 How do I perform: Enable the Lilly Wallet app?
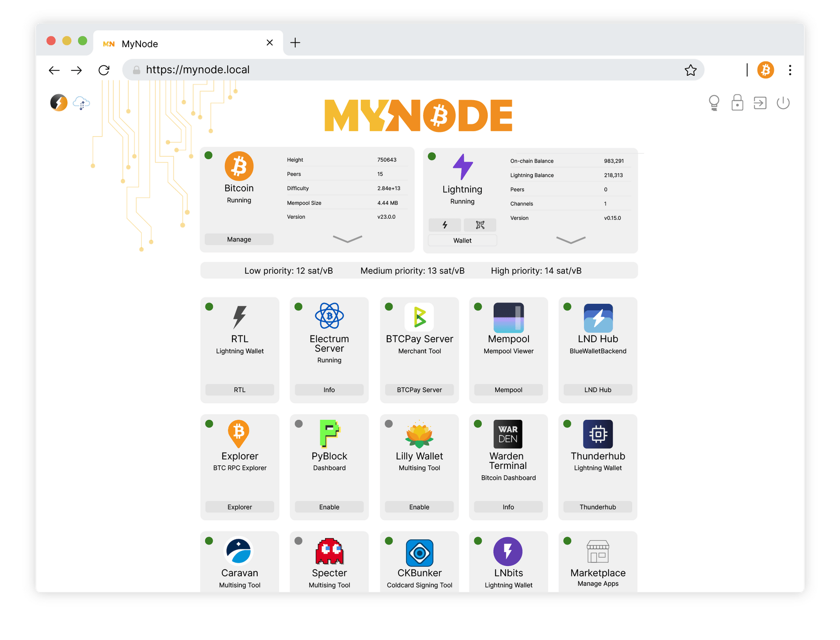(x=420, y=507)
